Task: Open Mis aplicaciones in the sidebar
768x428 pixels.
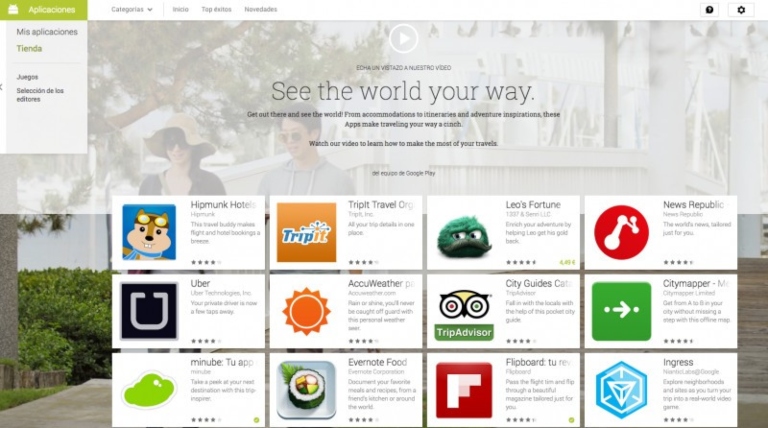Action: [46, 32]
